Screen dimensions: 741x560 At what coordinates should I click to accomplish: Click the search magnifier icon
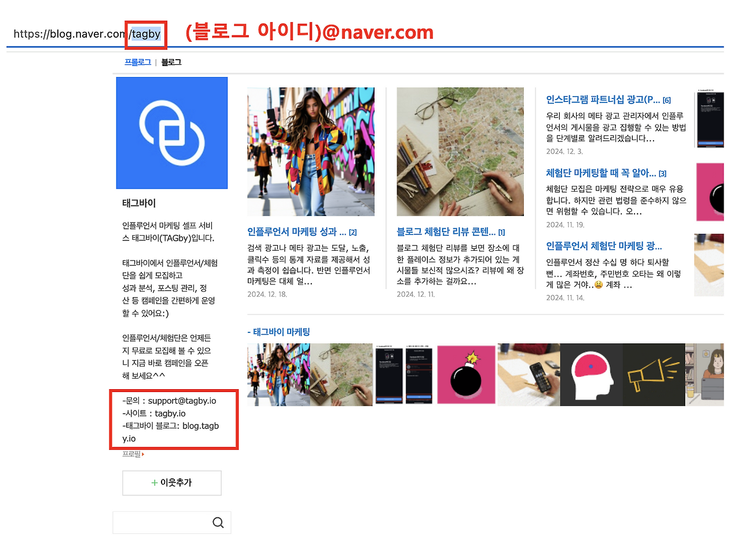tap(218, 522)
